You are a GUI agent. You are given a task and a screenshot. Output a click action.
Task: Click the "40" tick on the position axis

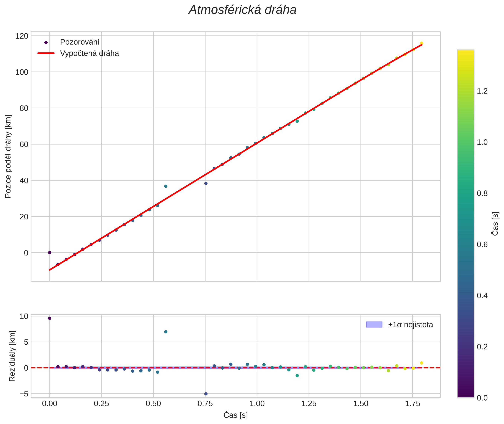24,180
